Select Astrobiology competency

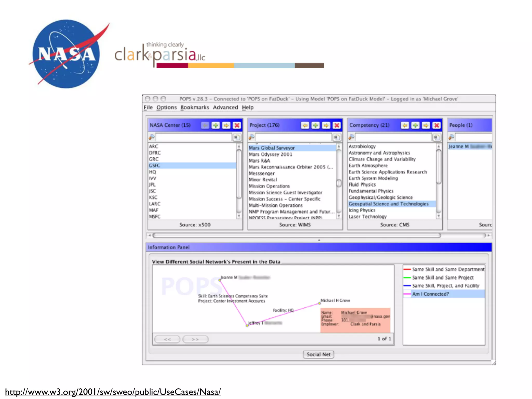[392, 147]
